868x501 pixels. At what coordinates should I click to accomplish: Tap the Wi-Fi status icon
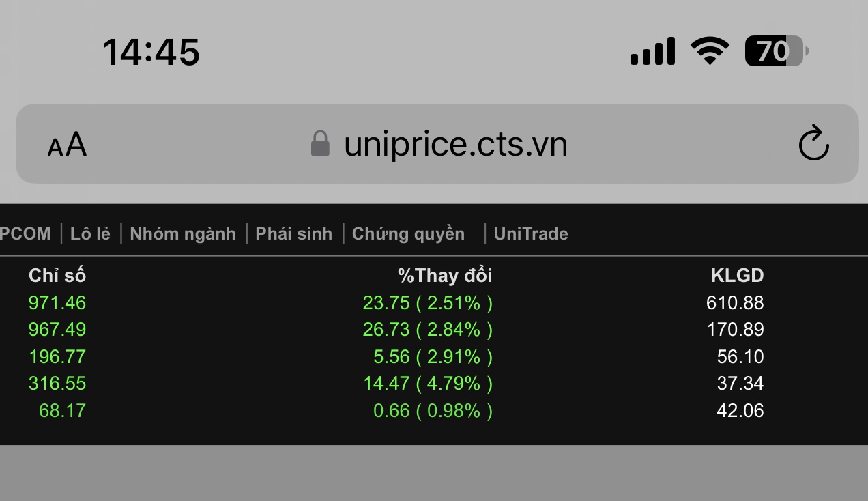[x=710, y=51]
